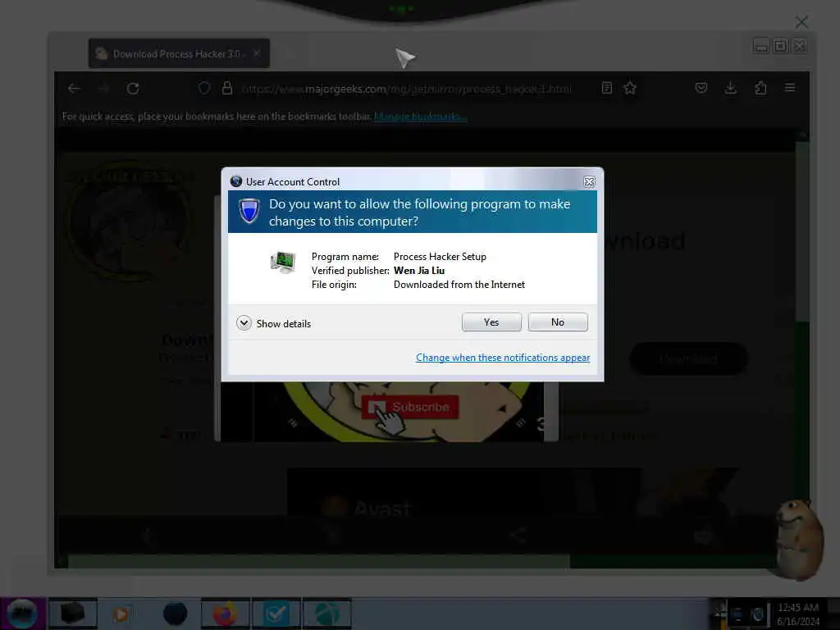Click the Process Hacker Setup program icon
Viewport: 840px width, 630px height.
283,262
